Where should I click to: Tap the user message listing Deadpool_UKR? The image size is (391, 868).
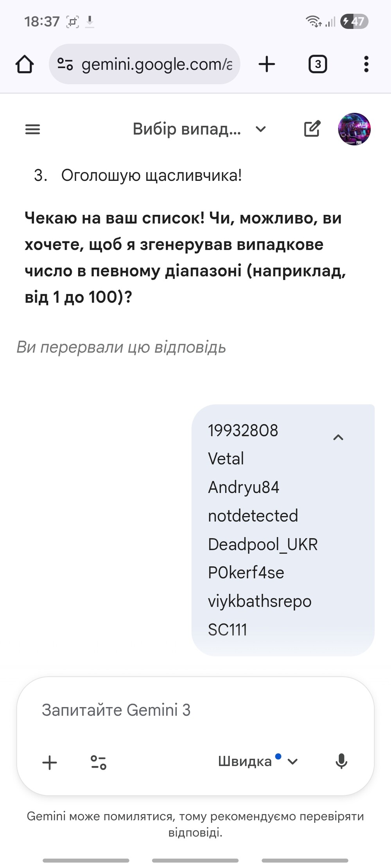(263, 544)
